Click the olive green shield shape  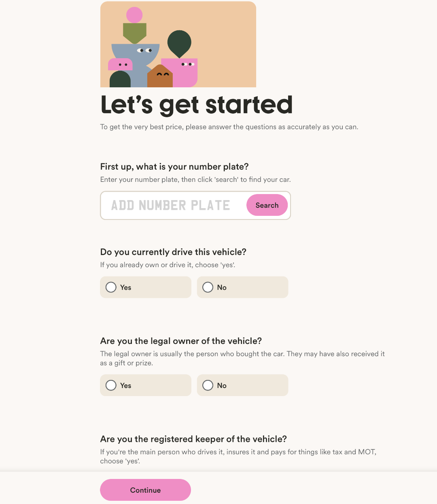(x=135, y=32)
